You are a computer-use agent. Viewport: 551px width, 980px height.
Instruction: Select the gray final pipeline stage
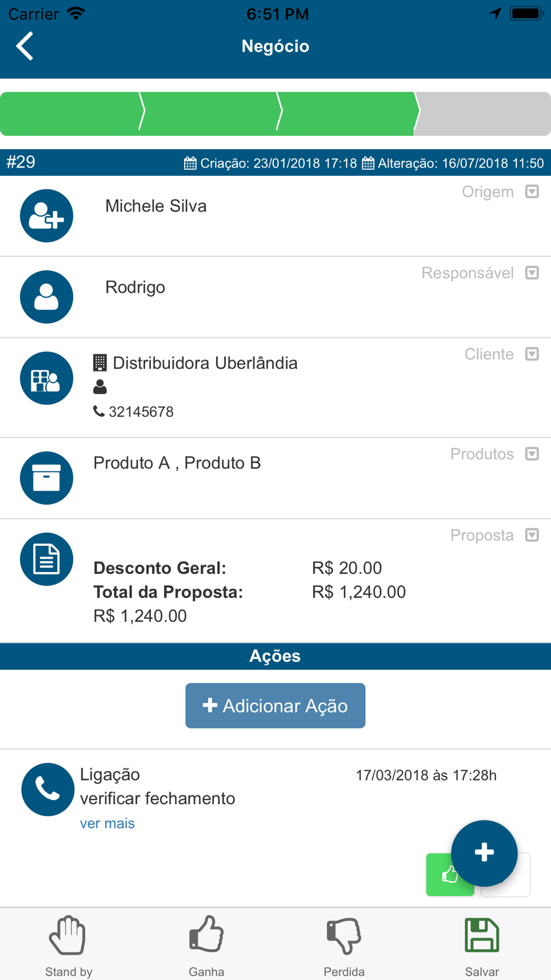pyautogui.click(x=484, y=114)
